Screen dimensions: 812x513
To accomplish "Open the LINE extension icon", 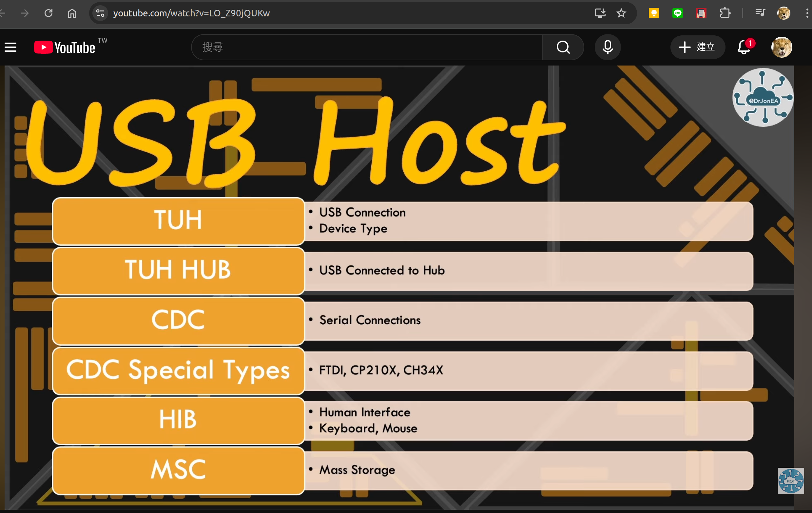I will (677, 13).
